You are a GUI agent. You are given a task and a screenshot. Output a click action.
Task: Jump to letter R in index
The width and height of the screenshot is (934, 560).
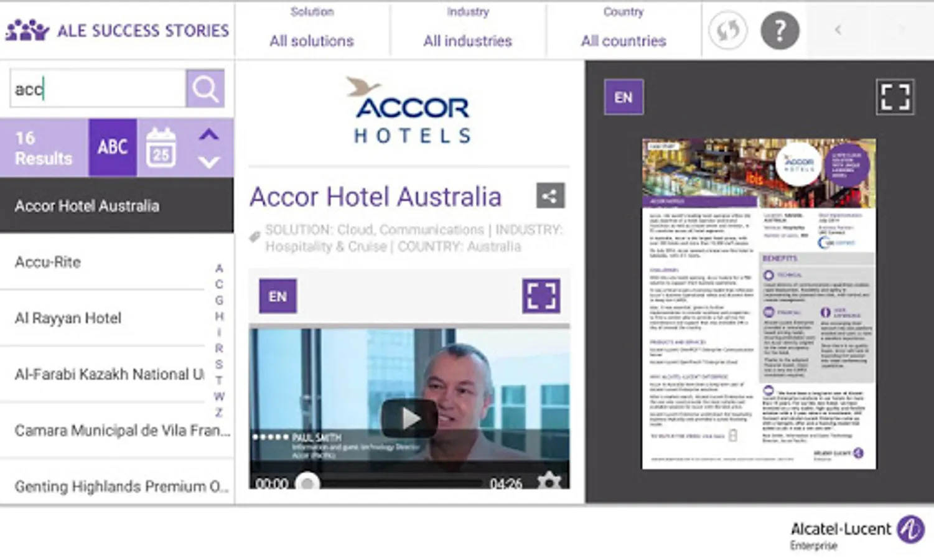(219, 348)
